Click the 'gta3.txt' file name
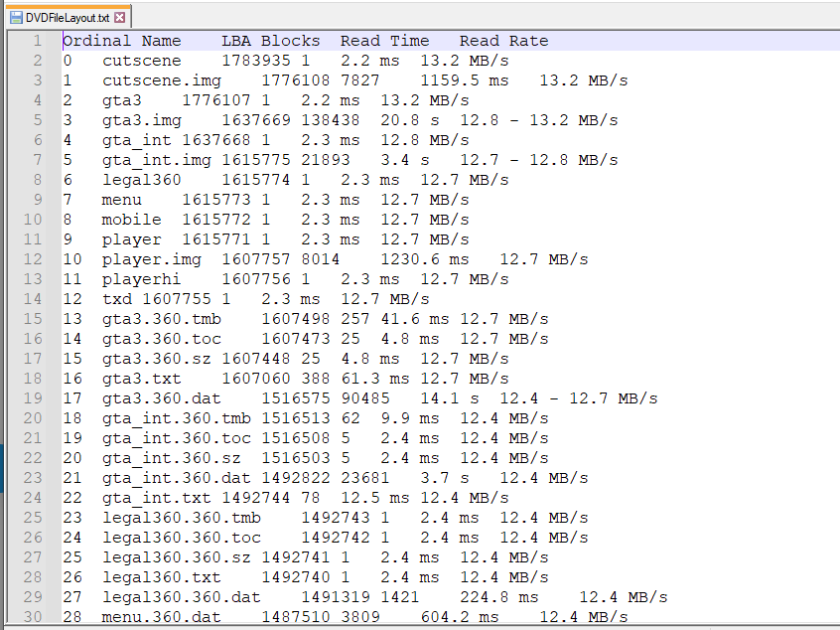The width and height of the screenshot is (840, 630). point(142,378)
